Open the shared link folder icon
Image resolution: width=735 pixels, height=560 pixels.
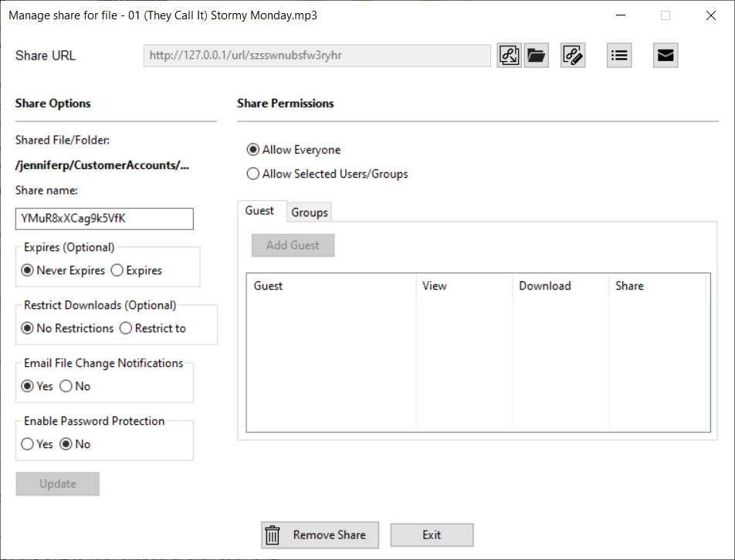536,56
